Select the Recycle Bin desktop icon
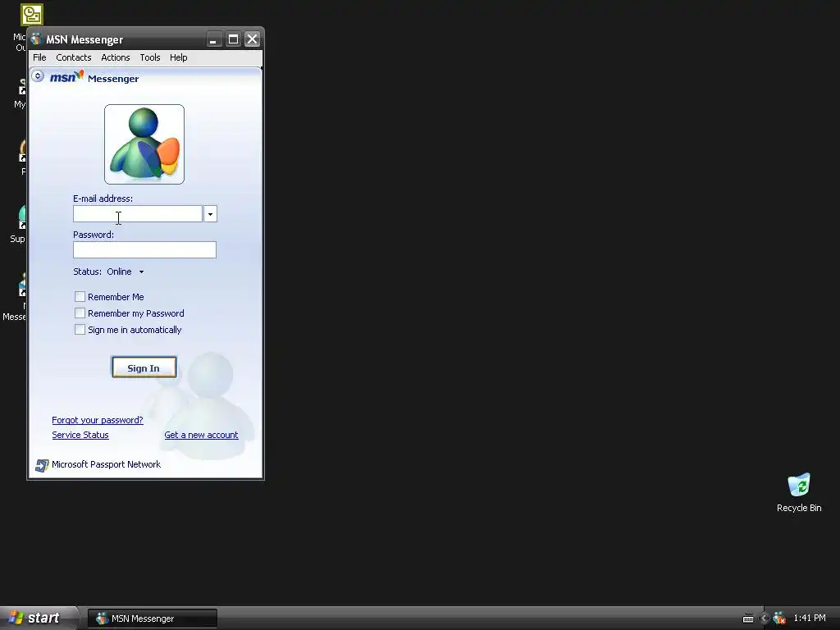The height and width of the screenshot is (630, 840). tap(799, 493)
